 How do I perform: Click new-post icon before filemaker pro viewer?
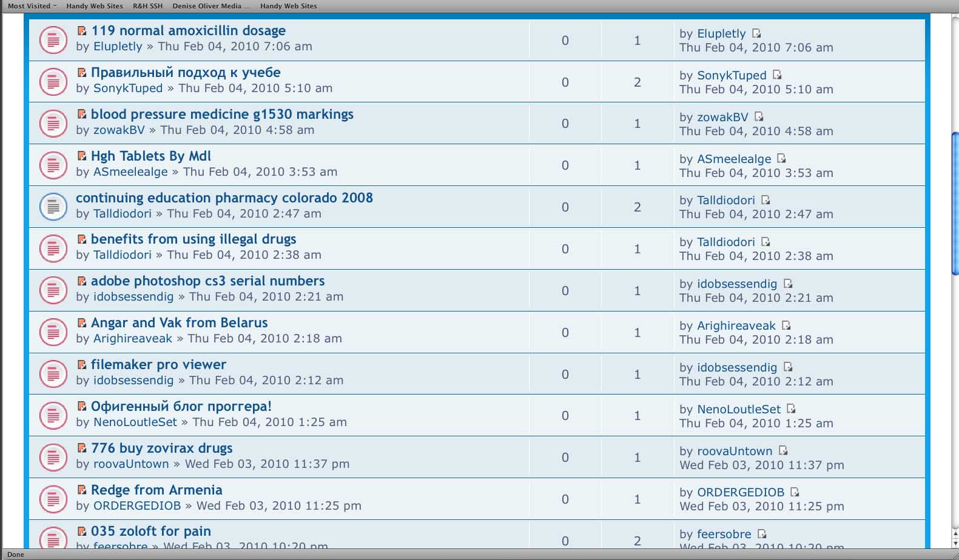tap(82, 364)
